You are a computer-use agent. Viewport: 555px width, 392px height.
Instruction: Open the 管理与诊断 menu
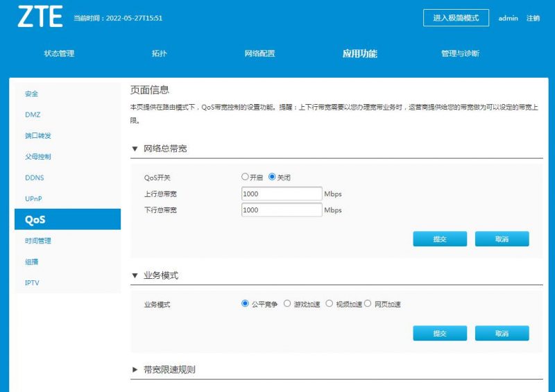tap(460, 53)
